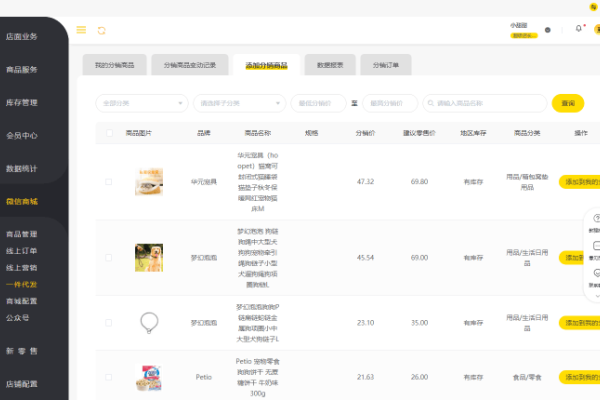Click the 食品/零食 category cell
600x400 pixels.
pyautogui.click(x=527, y=377)
